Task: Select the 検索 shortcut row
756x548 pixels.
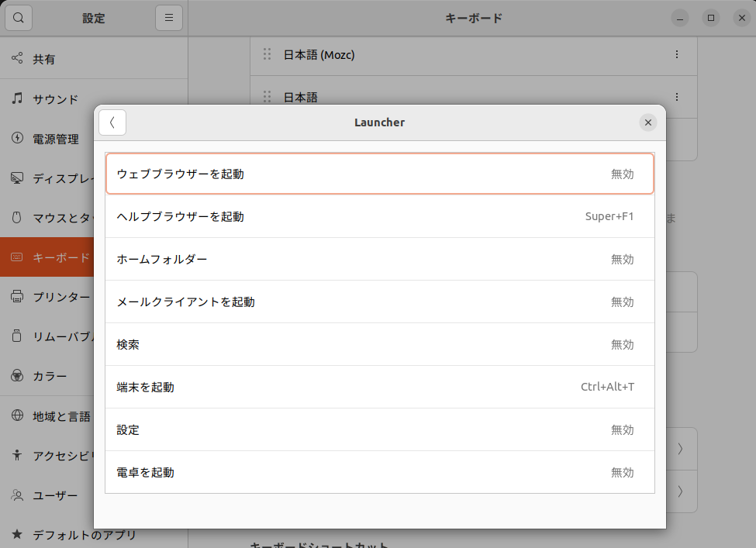Action: [380, 344]
